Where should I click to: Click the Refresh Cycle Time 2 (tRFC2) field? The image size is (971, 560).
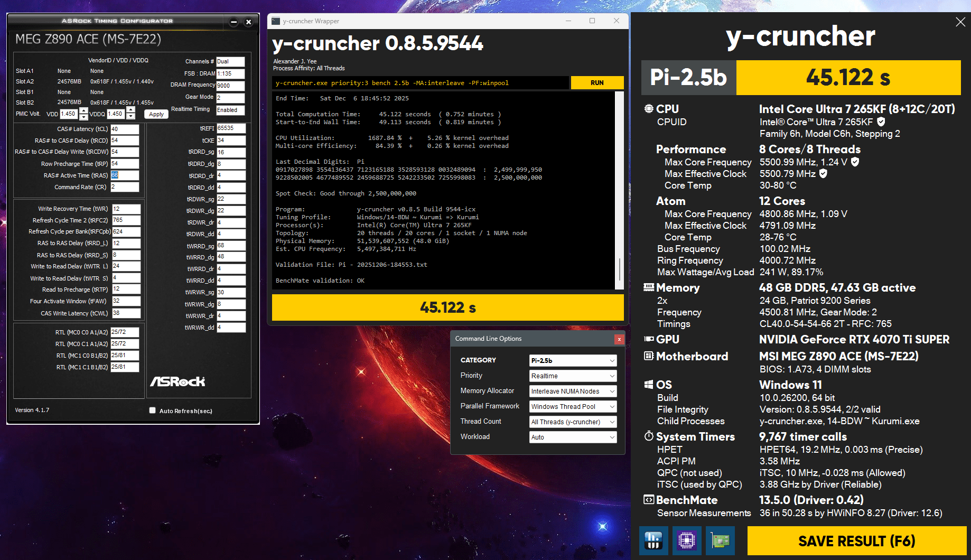[x=126, y=220]
